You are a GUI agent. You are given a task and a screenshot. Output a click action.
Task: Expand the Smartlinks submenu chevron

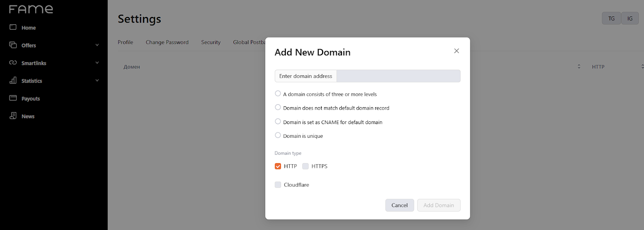tap(97, 63)
